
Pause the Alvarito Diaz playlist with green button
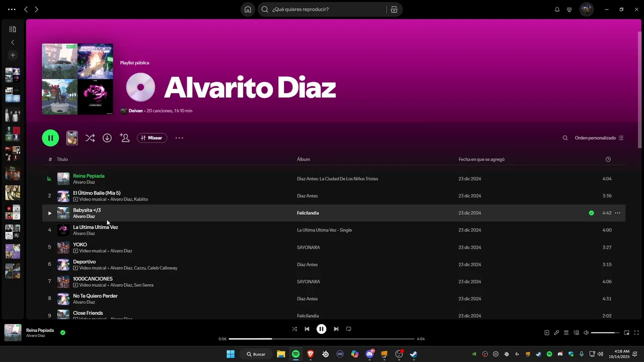(x=50, y=138)
